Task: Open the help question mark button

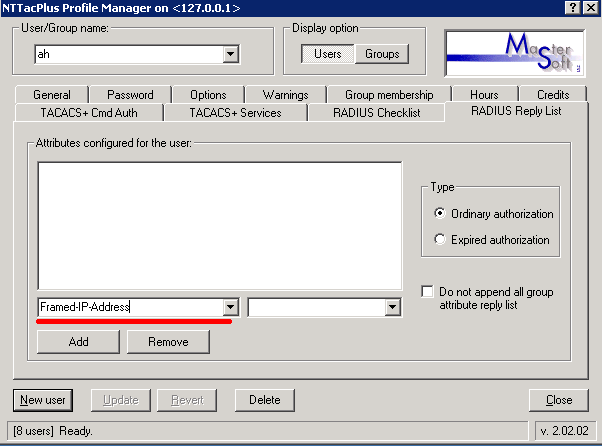Action: click(x=572, y=8)
